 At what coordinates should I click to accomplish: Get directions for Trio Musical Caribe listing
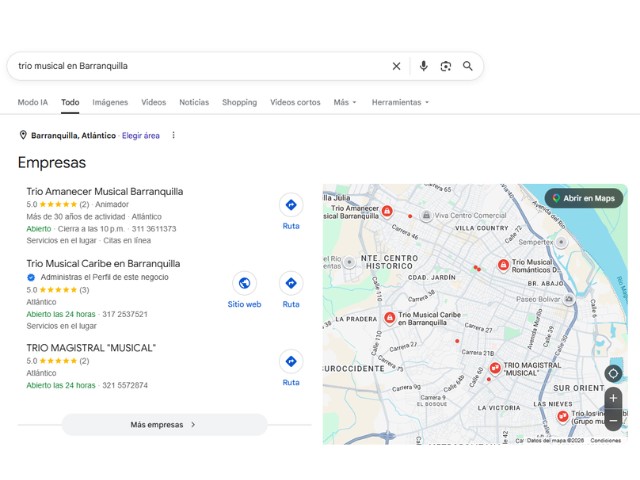coord(291,290)
